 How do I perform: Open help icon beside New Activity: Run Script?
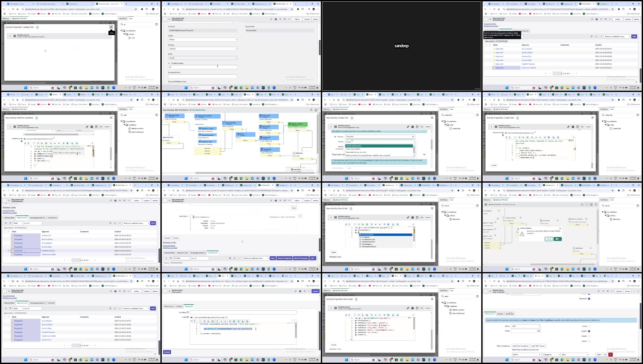351,209
